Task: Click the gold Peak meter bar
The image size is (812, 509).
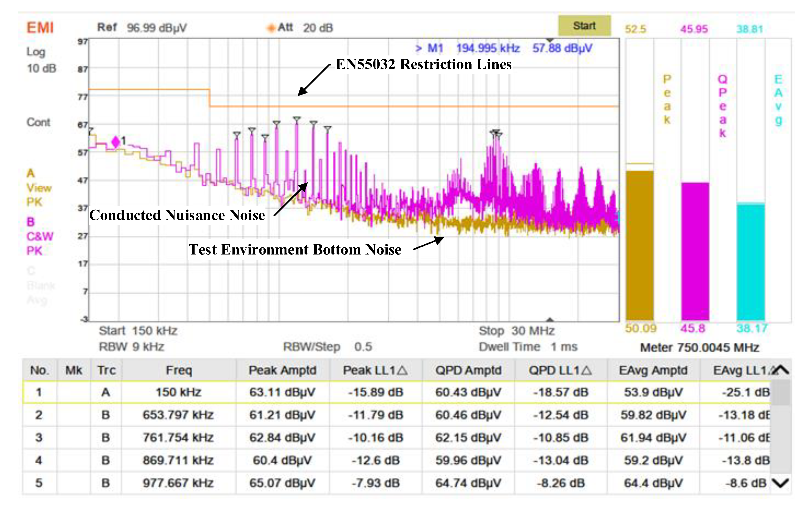Action: [639, 245]
